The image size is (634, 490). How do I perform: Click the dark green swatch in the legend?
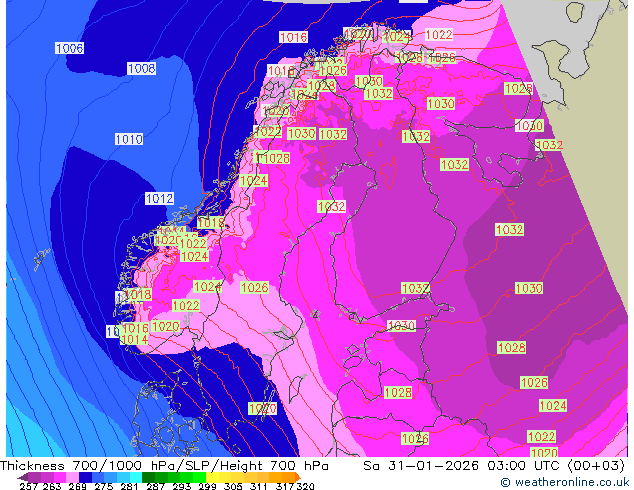coord(148,477)
